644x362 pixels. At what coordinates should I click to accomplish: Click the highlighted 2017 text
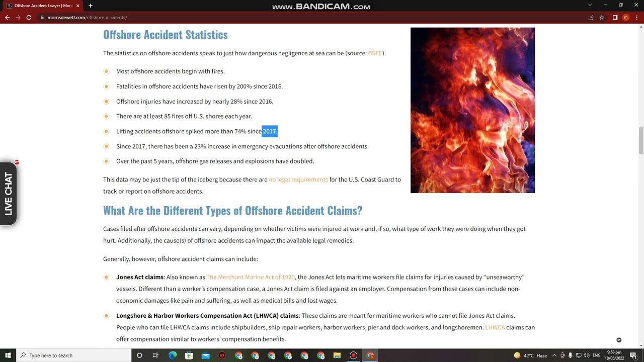tap(269, 131)
